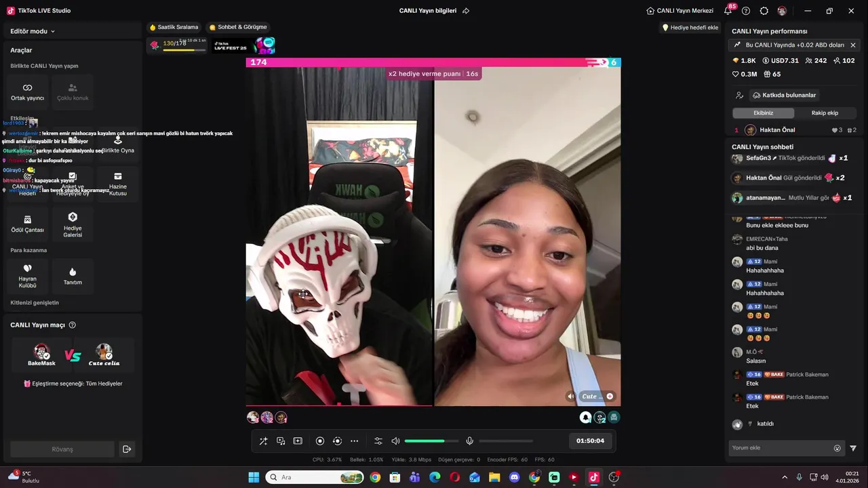Screen dimensions: 868x488
Task: Open the Windows Start menu
Action: (x=254, y=477)
